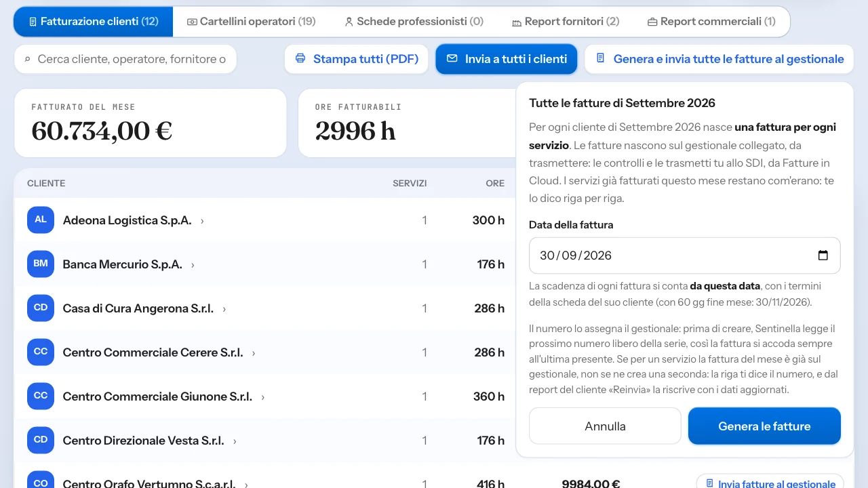Click the document icon in Genera e invia
This screenshot has width=868, height=488.
600,59
